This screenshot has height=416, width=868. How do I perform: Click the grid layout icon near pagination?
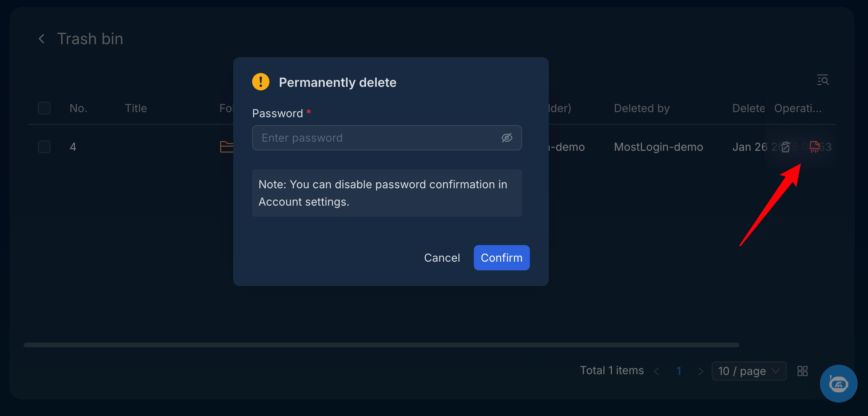[x=803, y=371]
